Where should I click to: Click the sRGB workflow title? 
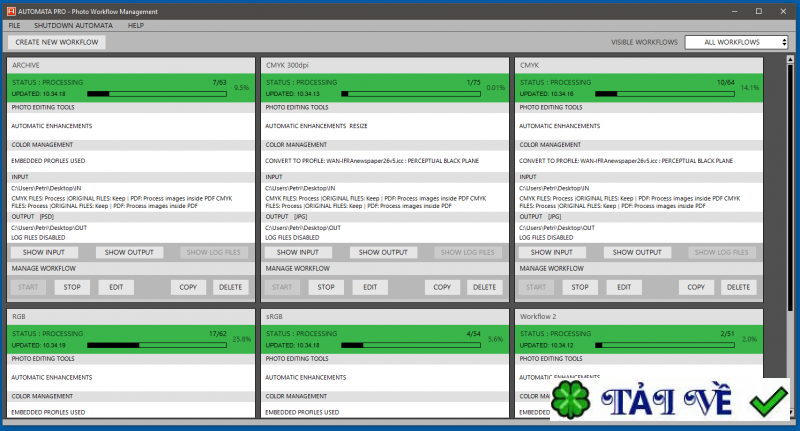click(274, 317)
